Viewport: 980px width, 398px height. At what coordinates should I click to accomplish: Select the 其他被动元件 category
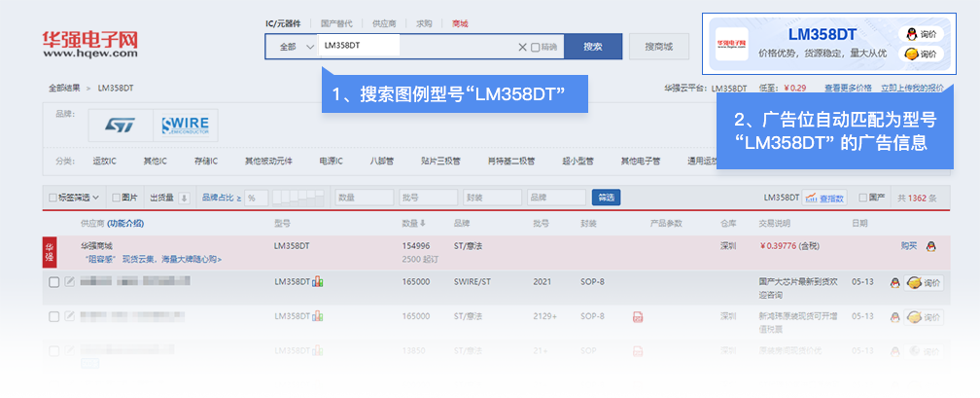tap(268, 162)
